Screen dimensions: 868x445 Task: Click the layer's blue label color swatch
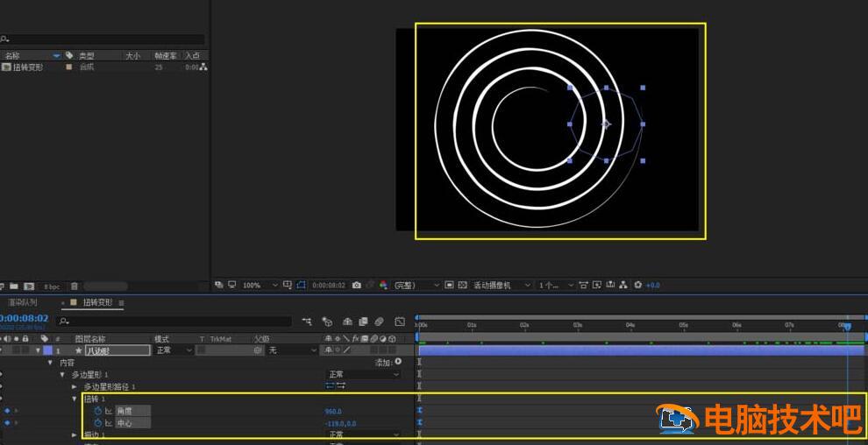click(47, 350)
